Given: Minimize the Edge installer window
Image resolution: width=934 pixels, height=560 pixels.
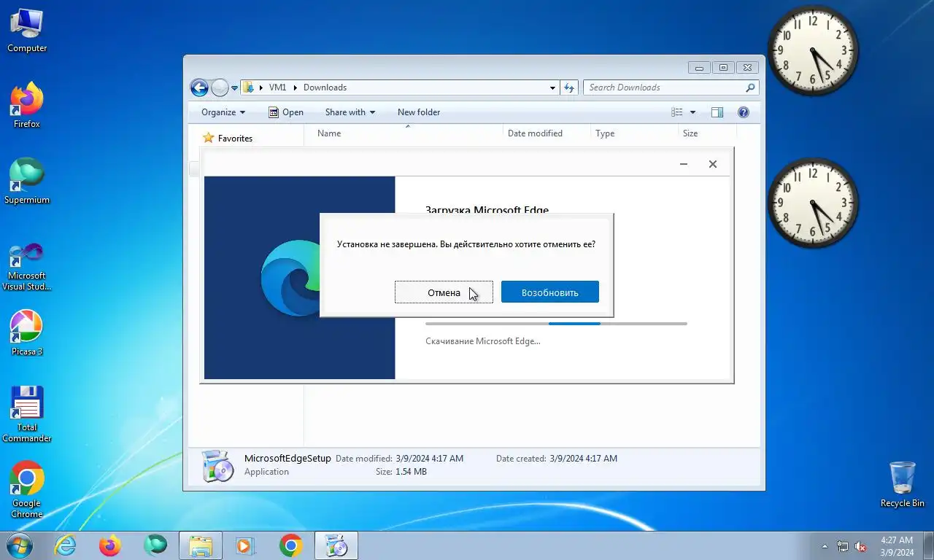Looking at the screenshot, I should click(684, 164).
